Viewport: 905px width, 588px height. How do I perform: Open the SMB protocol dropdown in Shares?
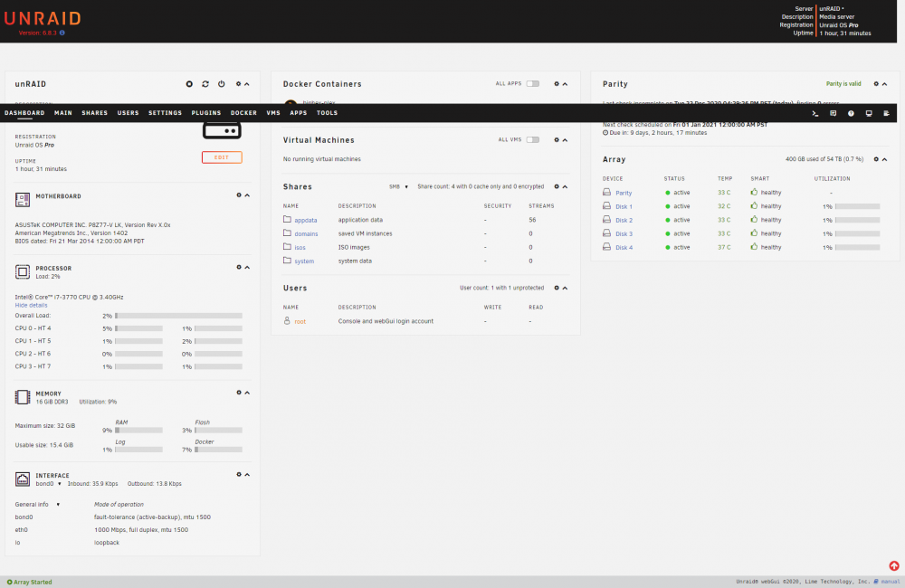[398, 187]
